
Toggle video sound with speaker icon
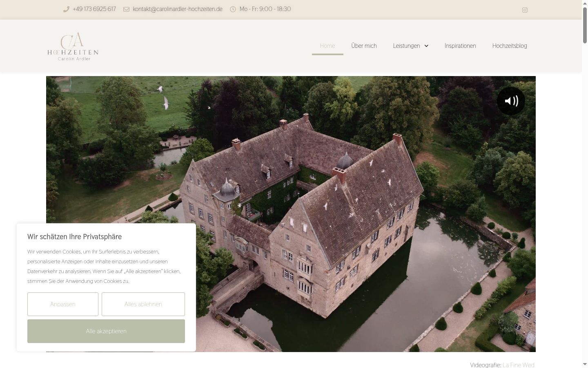click(x=511, y=101)
